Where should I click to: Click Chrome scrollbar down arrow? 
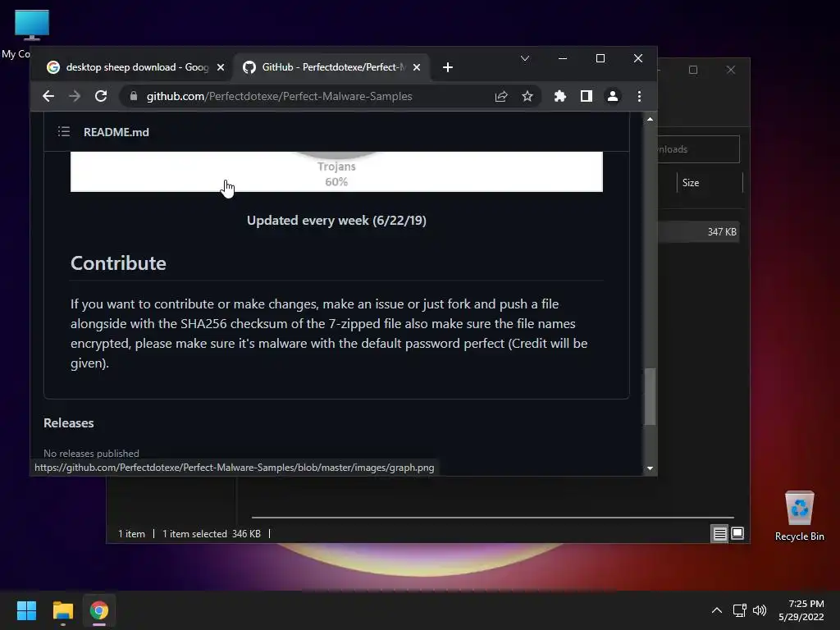pos(650,468)
